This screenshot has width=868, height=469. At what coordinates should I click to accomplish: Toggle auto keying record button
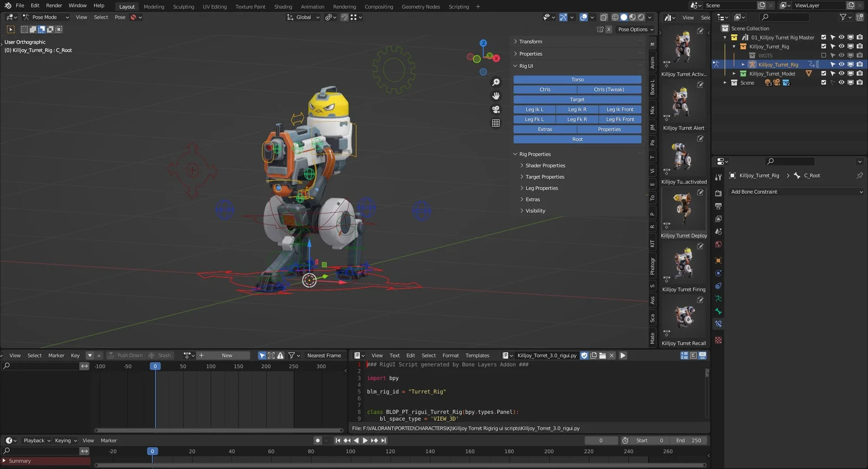(x=318, y=441)
